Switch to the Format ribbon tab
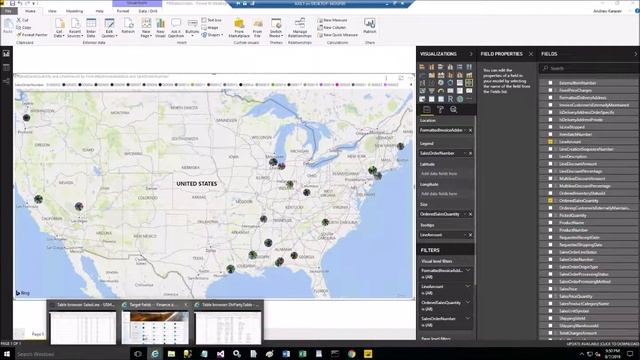 click(123, 11)
